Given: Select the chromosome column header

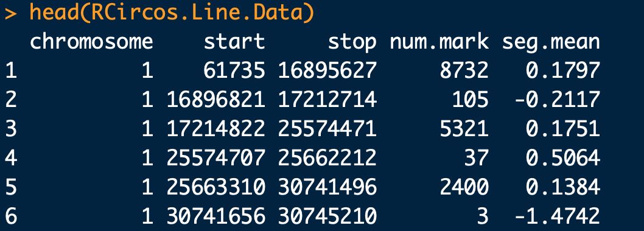Looking at the screenshot, I should [91, 42].
